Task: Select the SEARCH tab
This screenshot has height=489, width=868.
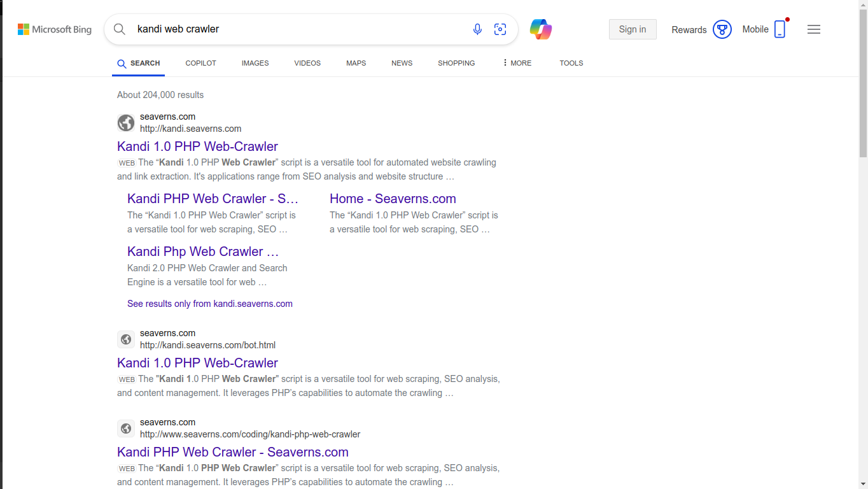Action: [138, 63]
